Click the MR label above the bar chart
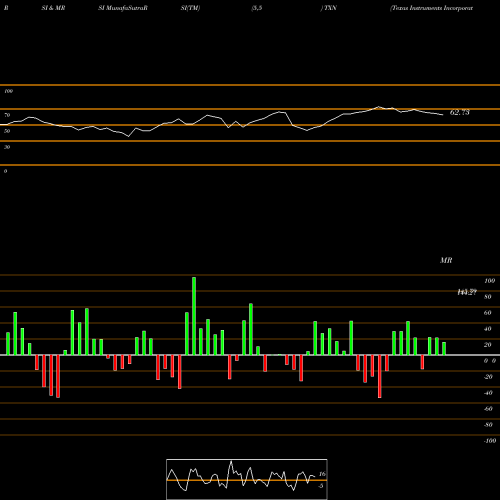This screenshot has width=500, height=500. [x=446, y=260]
